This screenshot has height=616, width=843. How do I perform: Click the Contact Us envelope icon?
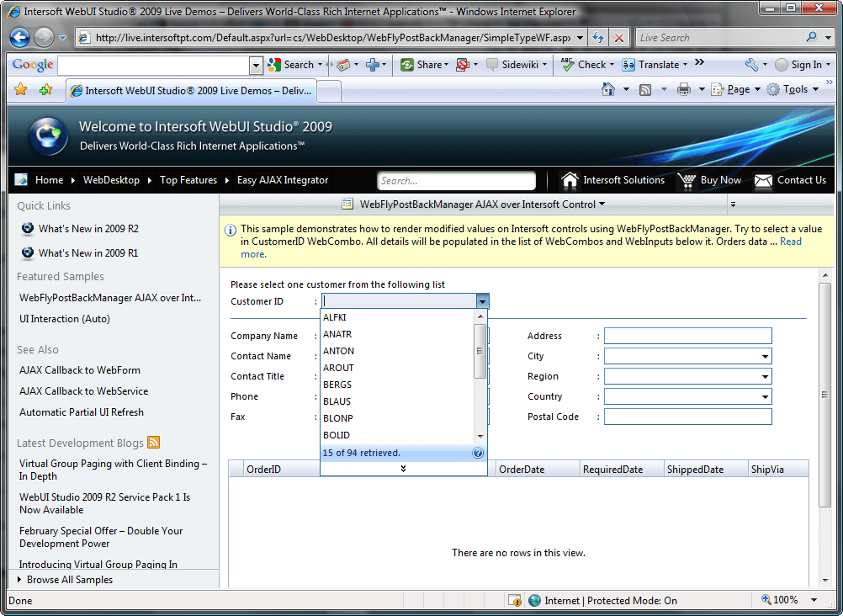762,179
